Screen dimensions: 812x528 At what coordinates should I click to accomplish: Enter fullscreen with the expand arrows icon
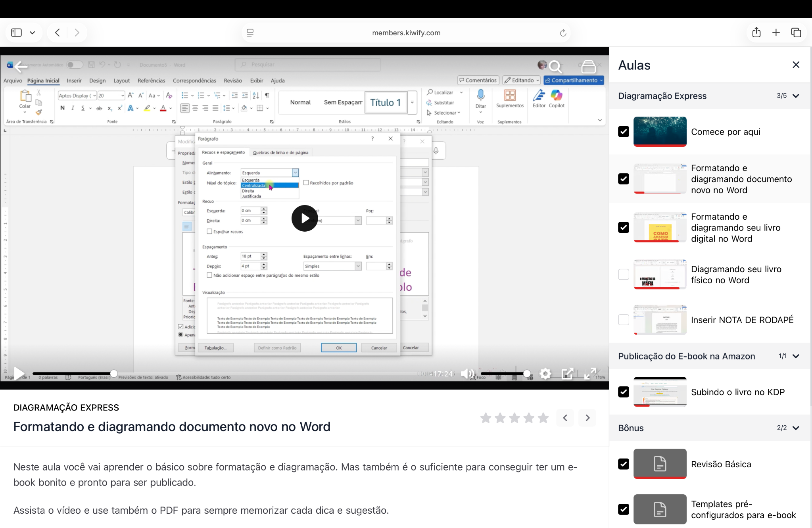pyautogui.click(x=590, y=374)
